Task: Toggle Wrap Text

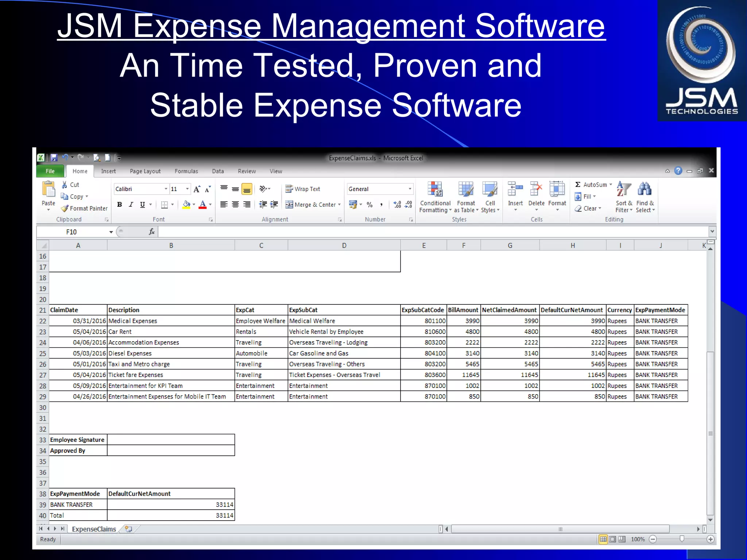Action: click(x=302, y=189)
